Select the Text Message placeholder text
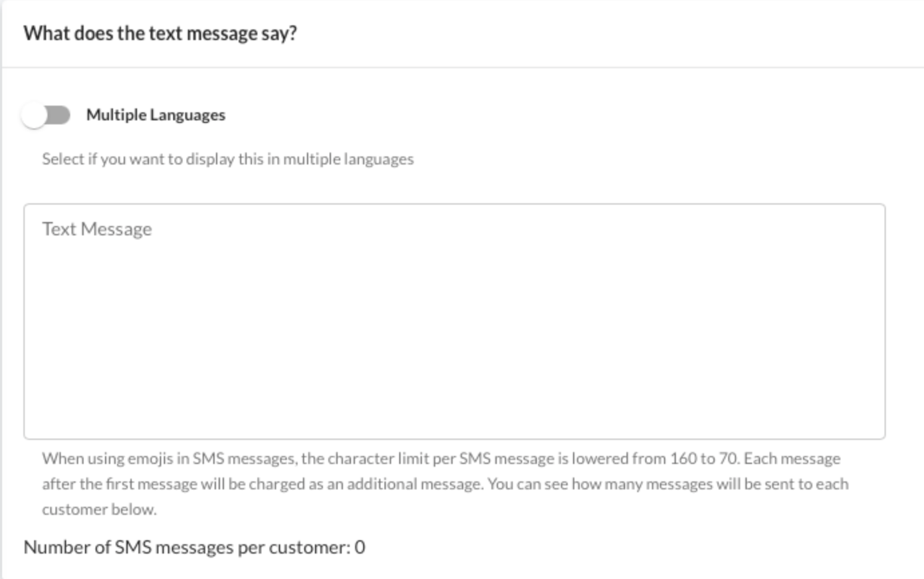Screen dimensions: 924x579 click(98, 228)
